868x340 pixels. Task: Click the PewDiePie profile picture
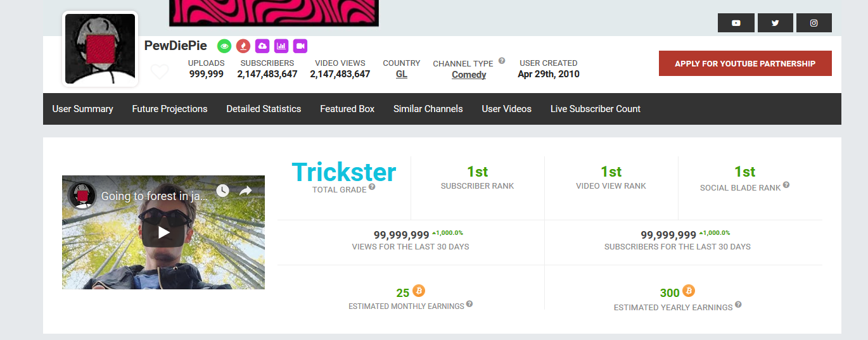pyautogui.click(x=100, y=49)
